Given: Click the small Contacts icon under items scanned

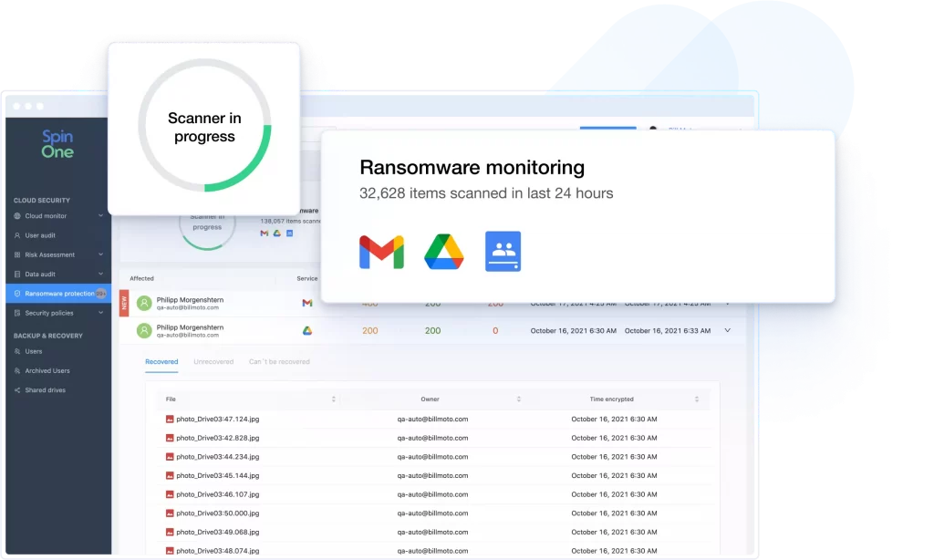Looking at the screenshot, I should [x=289, y=233].
